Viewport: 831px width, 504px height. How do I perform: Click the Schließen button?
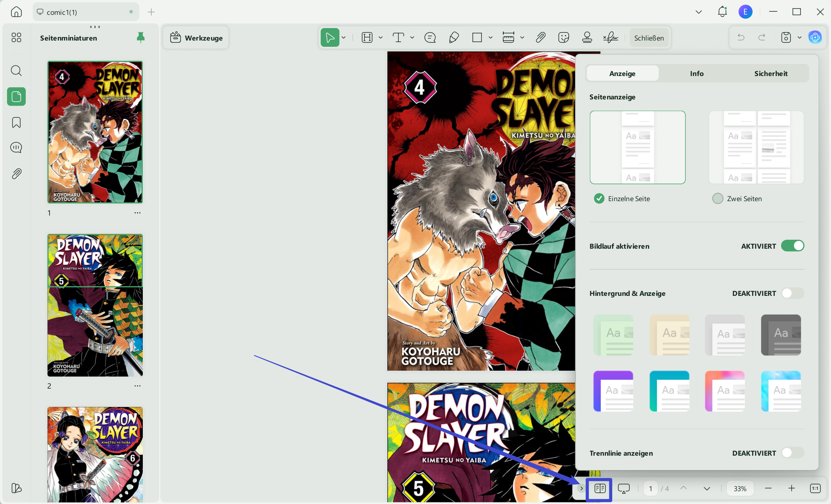pos(649,38)
